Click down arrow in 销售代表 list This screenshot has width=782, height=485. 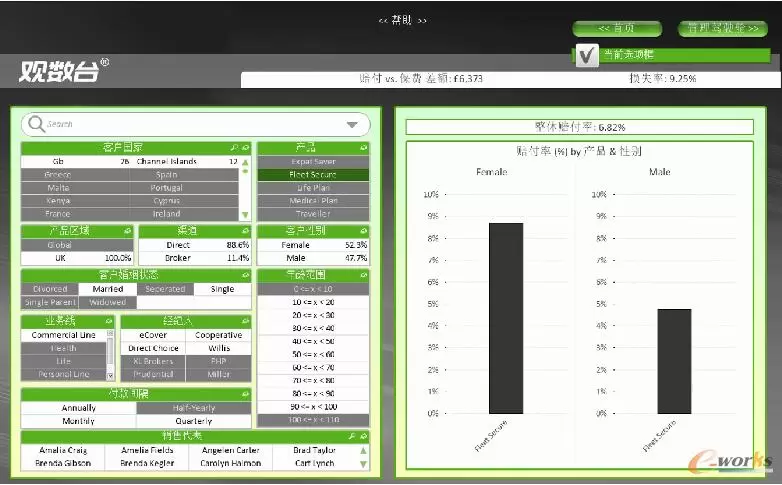tap(363, 464)
